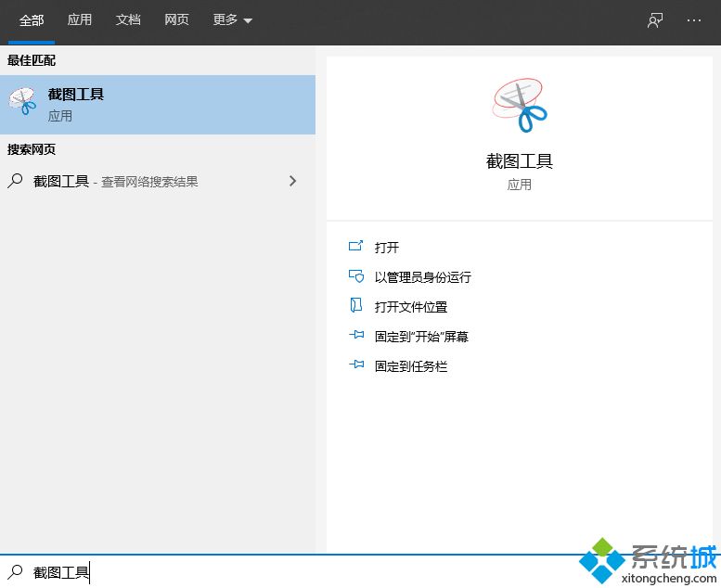Click the admin shield icon

(356, 275)
